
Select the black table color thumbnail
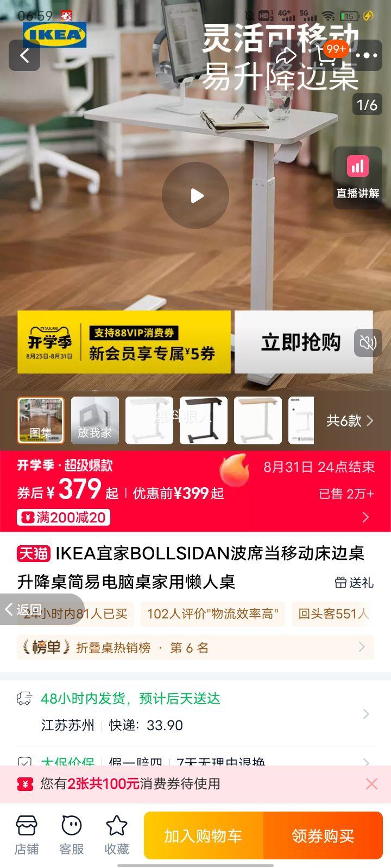pyautogui.click(x=204, y=420)
